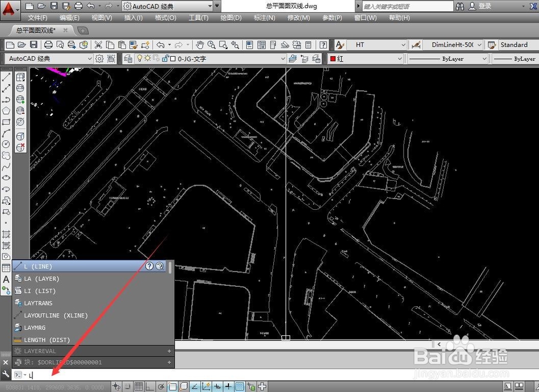Click the Cut scissors icon
The height and width of the screenshot is (392, 539).
click(x=98, y=45)
